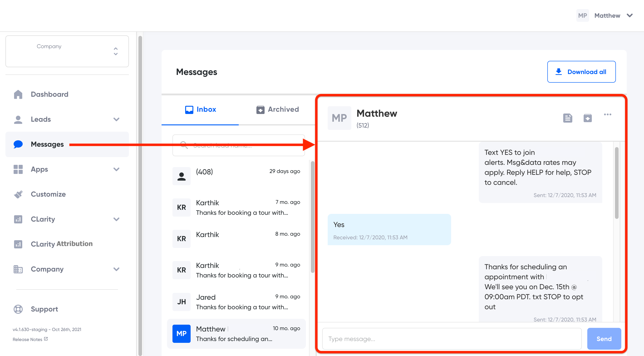Click the archive conversation icon in header
644x356 pixels.
(x=587, y=118)
